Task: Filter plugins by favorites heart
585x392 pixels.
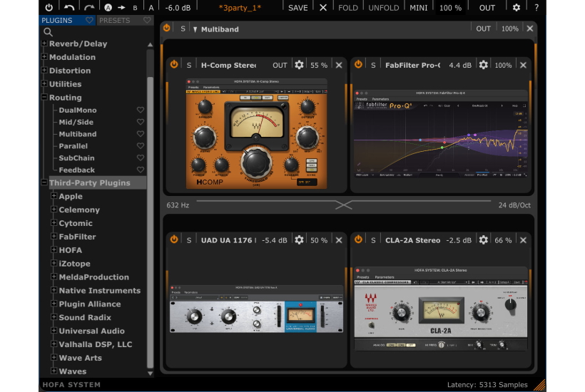Action: pos(89,20)
